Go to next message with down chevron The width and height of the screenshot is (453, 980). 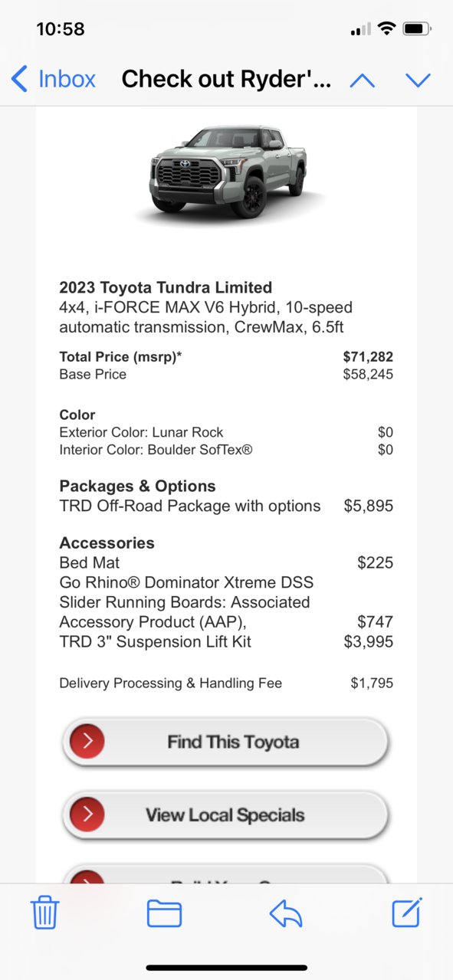pyautogui.click(x=419, y=80)
